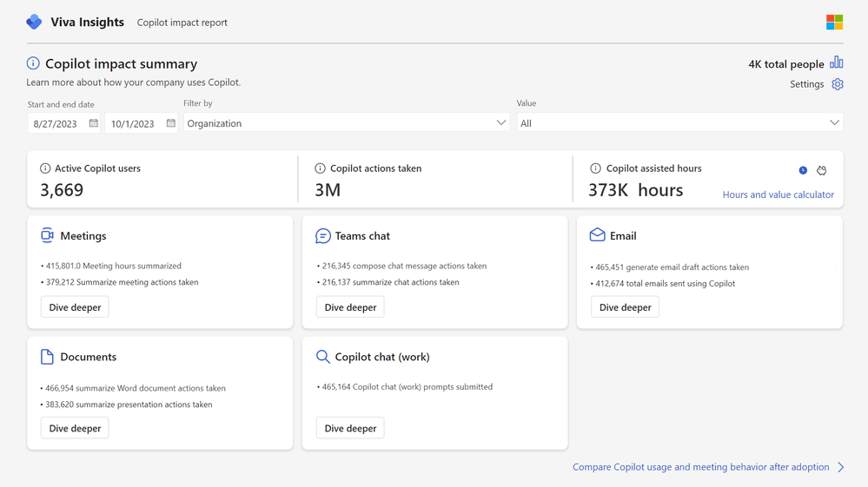Dive deeper into Copilot chat (work) metrics
This screenshot has height=487, width=868.
[x=350, y=428]
